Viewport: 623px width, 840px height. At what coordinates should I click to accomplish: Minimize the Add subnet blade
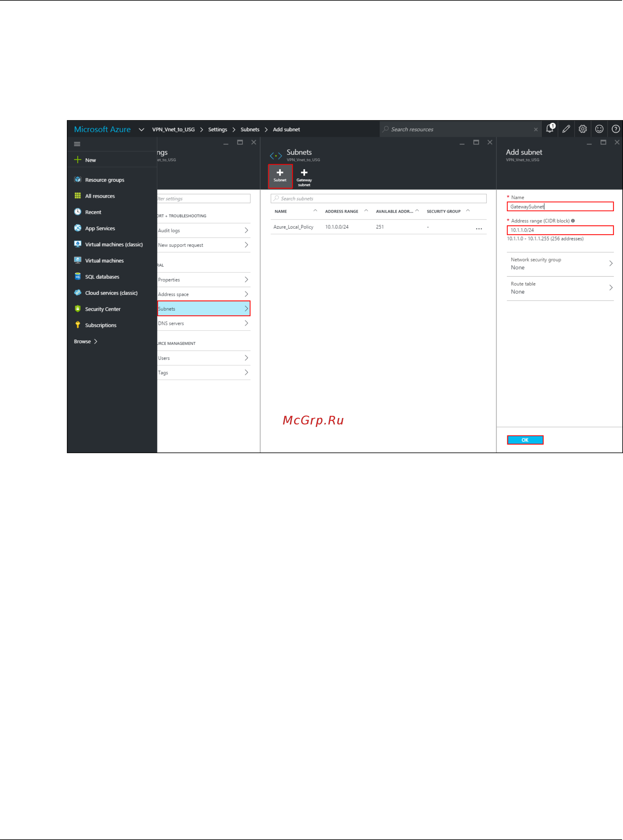589,143
